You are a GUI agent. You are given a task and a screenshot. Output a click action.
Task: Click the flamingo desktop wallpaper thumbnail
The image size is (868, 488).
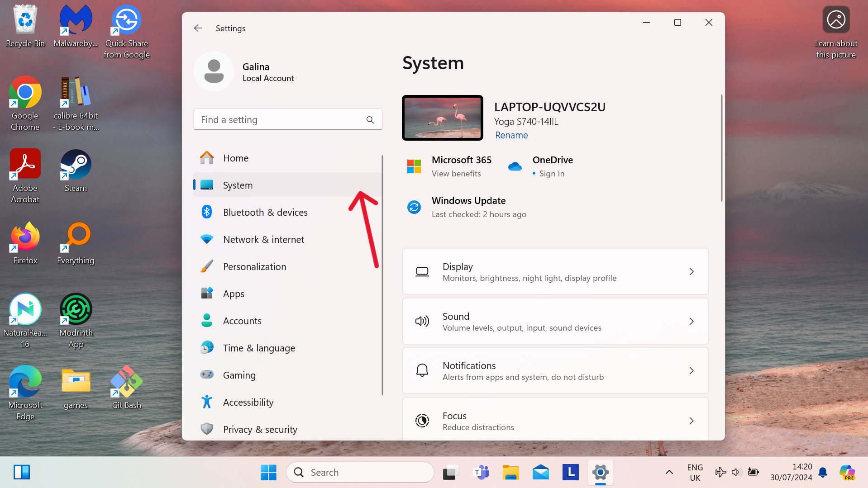443,118
